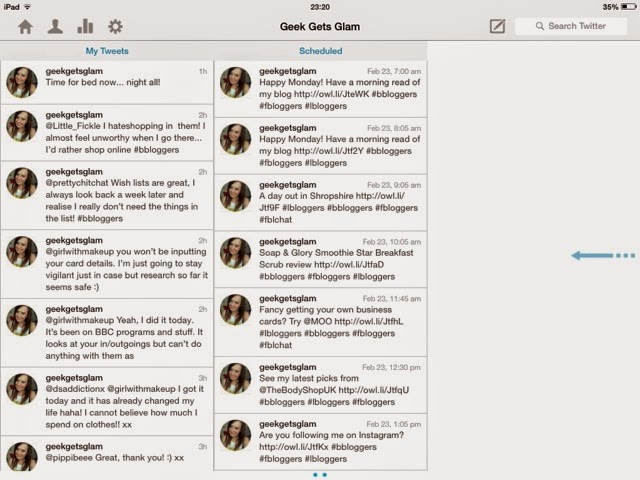
Task: Click the @prettychitchat mention
Action: (x=77, y=183)
